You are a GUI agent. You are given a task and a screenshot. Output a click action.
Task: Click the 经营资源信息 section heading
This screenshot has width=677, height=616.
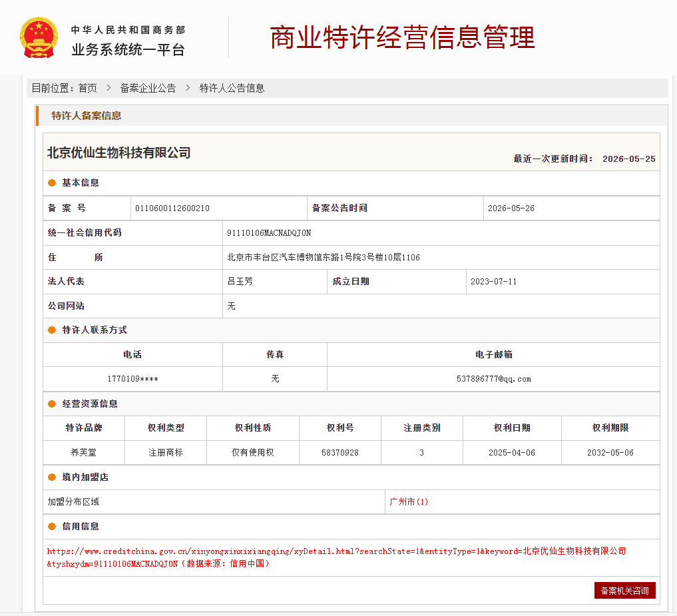pyautogui.click(x=90, y=404)
